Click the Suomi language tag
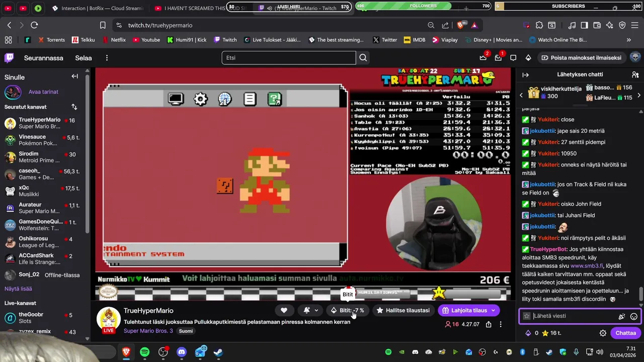Screen dimensions: 644x362 coord(186,331)
